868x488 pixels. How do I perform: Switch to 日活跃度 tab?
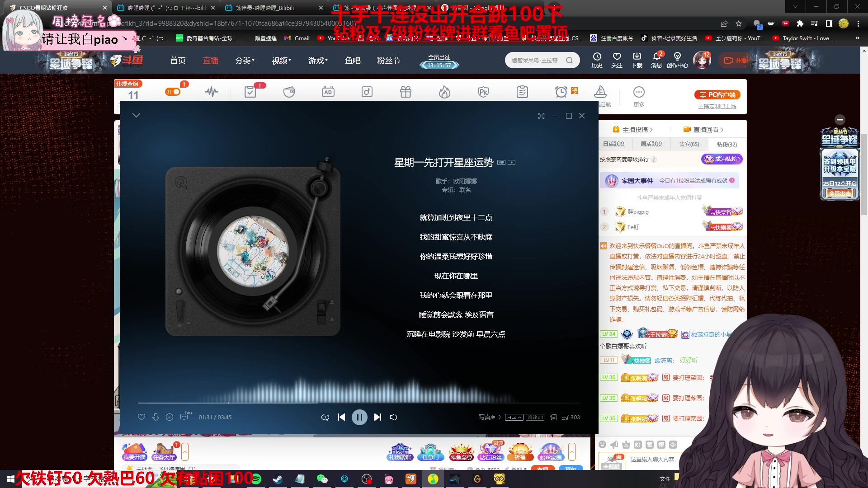(x=614, y=144)
